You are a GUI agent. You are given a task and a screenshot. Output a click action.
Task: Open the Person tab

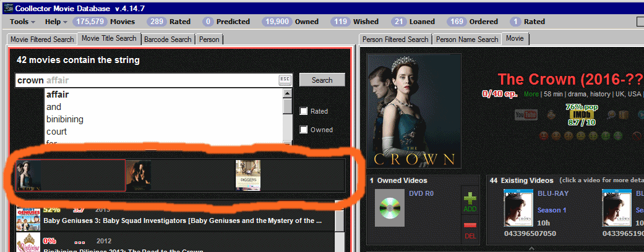pos(209,40)
